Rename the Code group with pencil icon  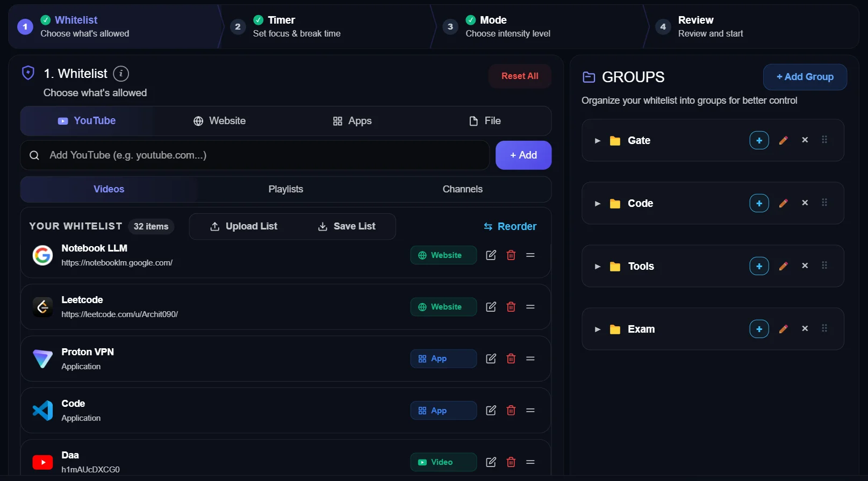[784, 203]
